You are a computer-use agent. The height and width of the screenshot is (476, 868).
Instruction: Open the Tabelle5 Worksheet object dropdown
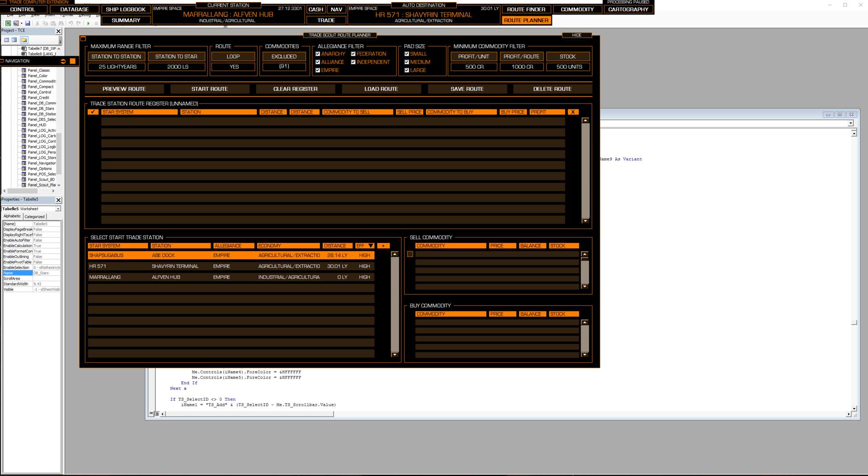tap(58, 209)
